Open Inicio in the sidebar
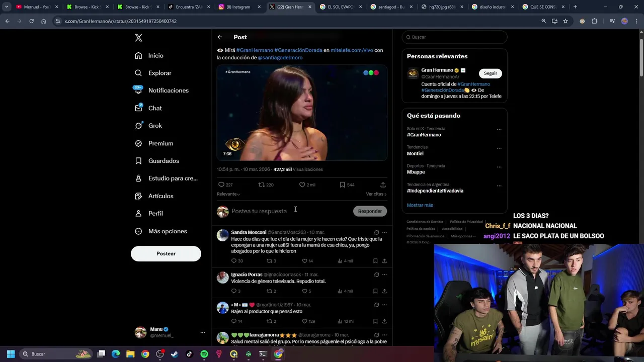Viewport: 644px width, 362px height. 149,56
